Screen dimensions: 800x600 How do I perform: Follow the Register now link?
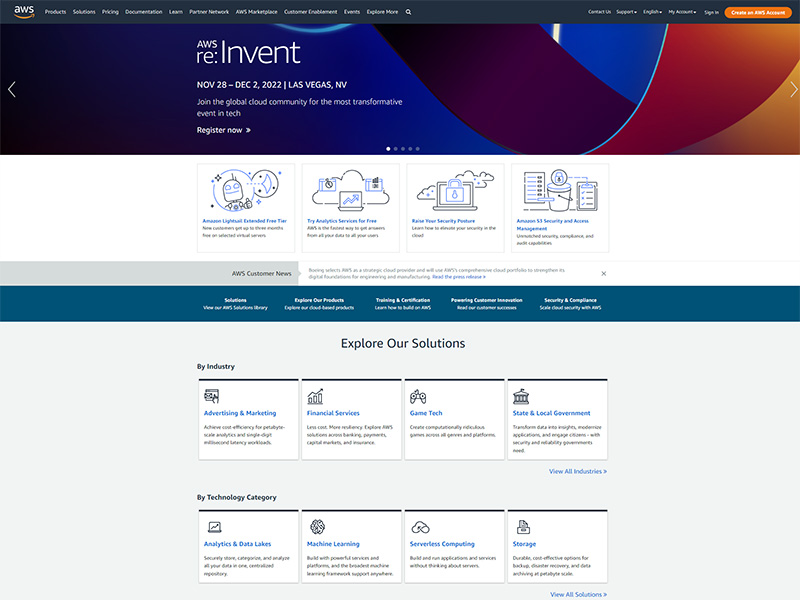coord(223,130)
